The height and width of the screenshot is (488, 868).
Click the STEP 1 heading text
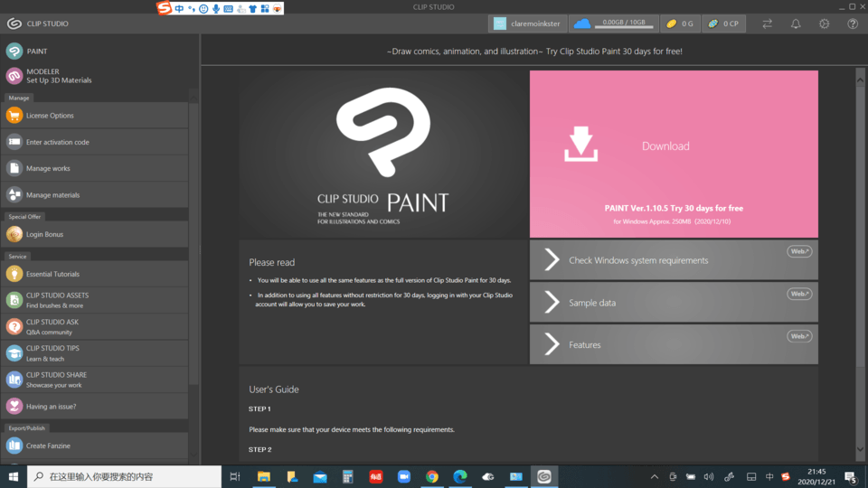pyautogui.click(x=259, y=408)
